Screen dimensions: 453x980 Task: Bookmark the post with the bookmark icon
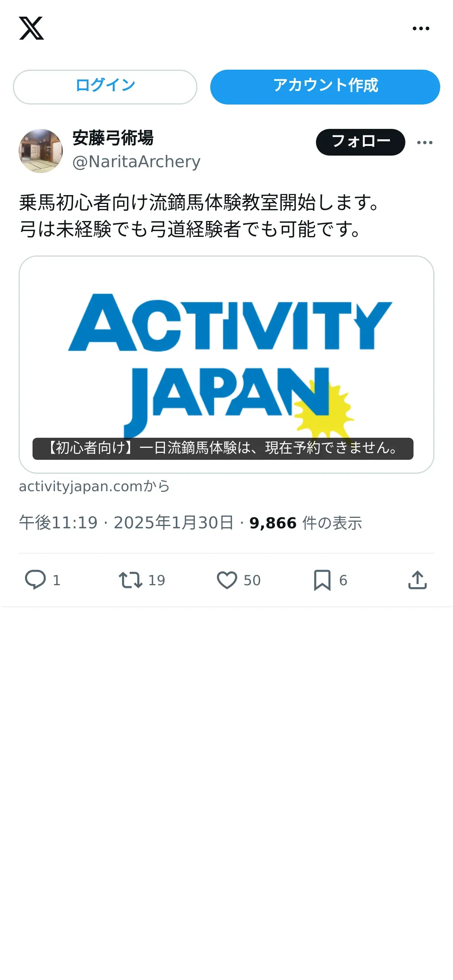click(x=322, y=580)
